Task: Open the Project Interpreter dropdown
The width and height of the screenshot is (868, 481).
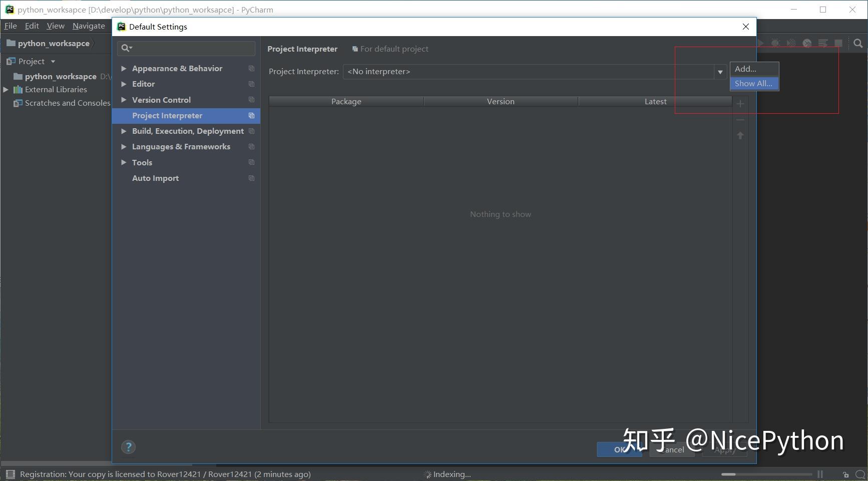Action: click(719, 72)
